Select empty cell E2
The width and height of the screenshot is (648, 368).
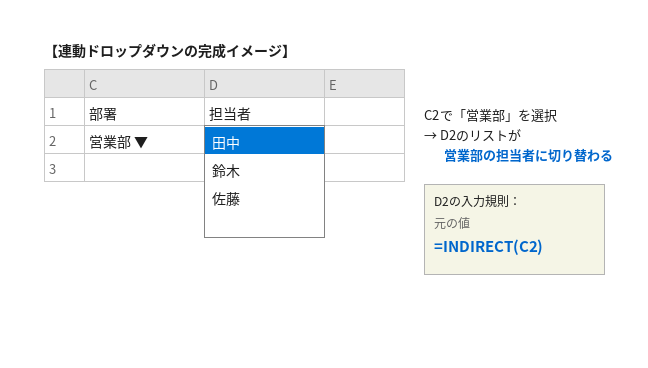point(364,140)
